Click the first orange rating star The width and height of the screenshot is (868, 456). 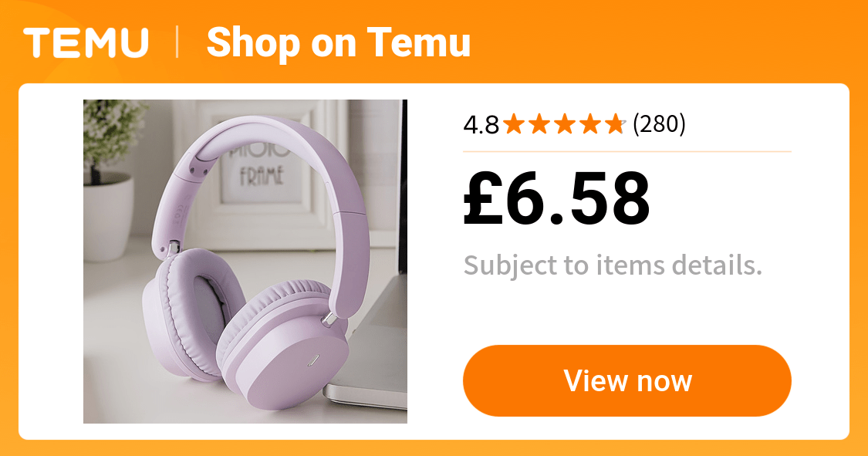tap(515, 124)
